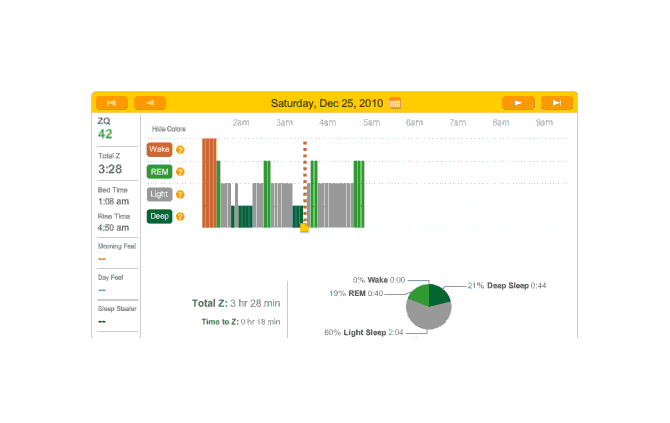Toggle the REM sleep-stage label

[x=159, y=172]
